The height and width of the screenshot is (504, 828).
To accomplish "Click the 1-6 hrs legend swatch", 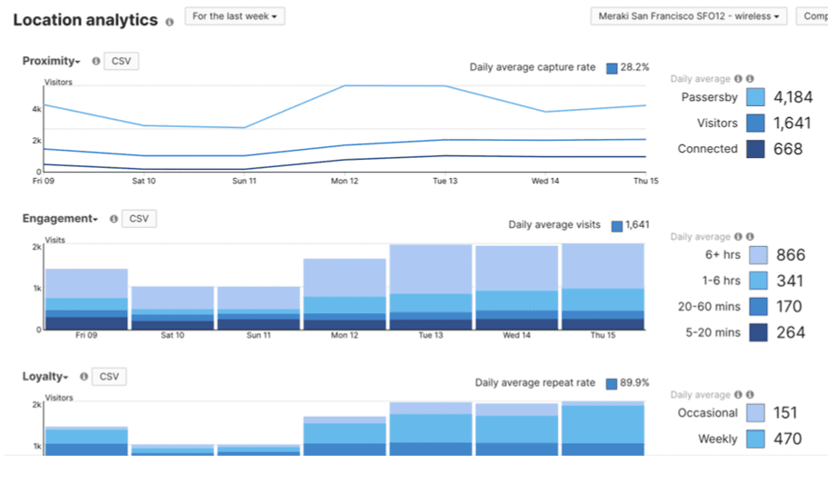I will [758, 281].
